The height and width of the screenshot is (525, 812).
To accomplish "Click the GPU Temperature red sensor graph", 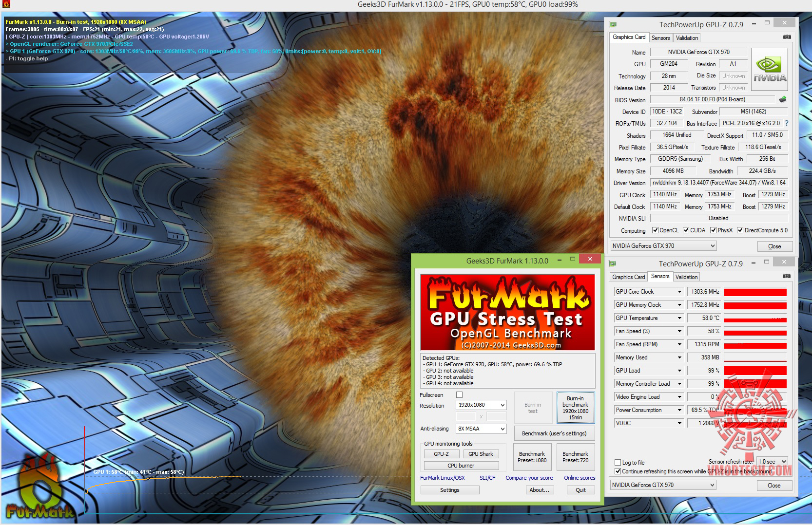I will click(755, 318).
